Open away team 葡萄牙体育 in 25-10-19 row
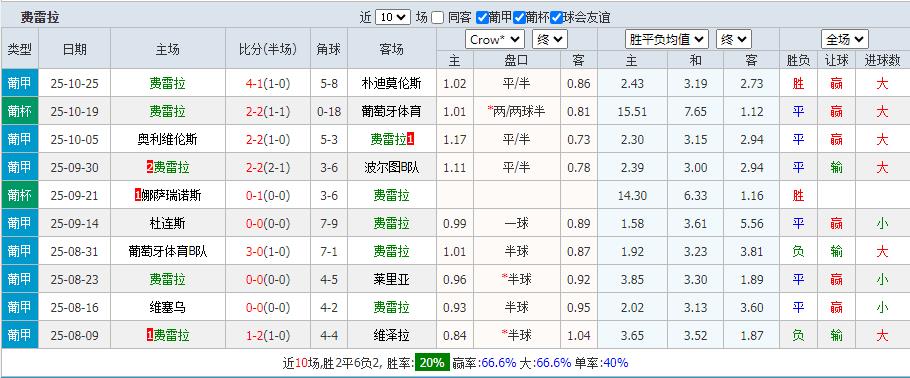This screenshot has width=910, height=378. click(391, 111)
